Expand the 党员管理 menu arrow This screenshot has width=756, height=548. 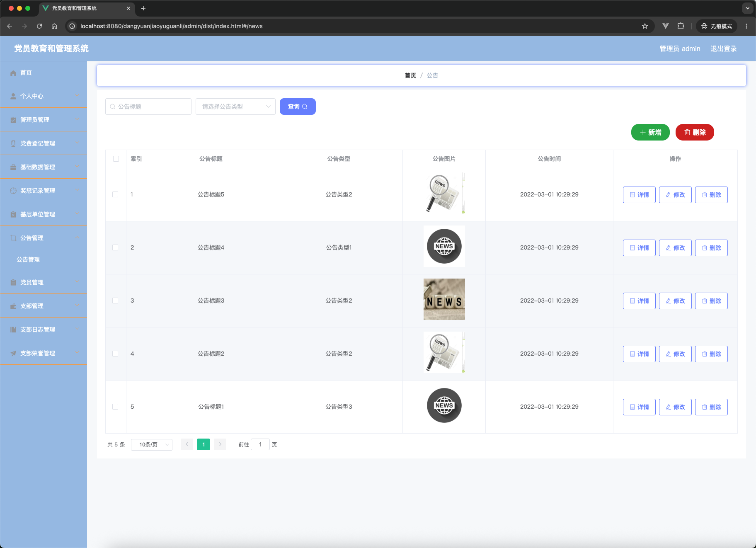tap(77, 282)
